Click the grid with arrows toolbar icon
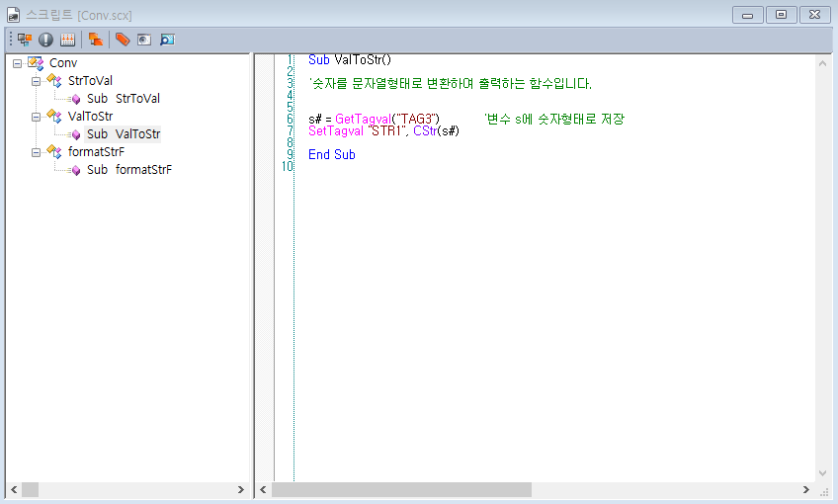Image resolution: width=838 pixels, height=504 pixels. pyautogui.click(x=67, y=40)
